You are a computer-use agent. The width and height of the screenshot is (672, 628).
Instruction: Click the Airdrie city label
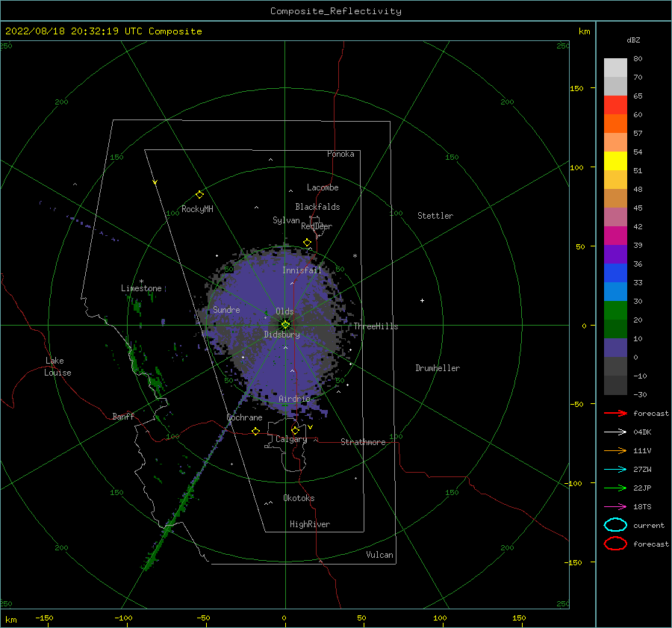tap(294, 399)
